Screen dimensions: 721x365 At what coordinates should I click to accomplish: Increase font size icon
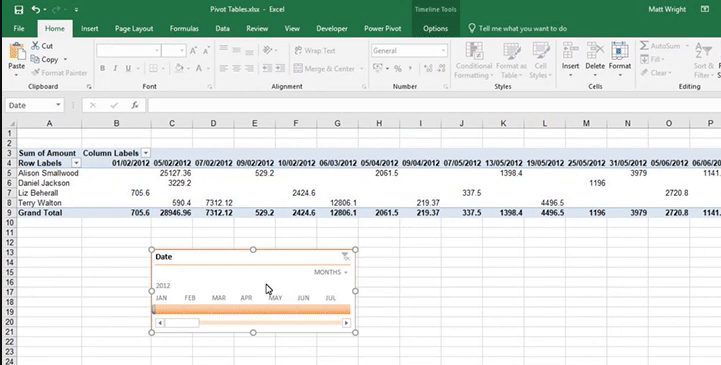(194, 51)
